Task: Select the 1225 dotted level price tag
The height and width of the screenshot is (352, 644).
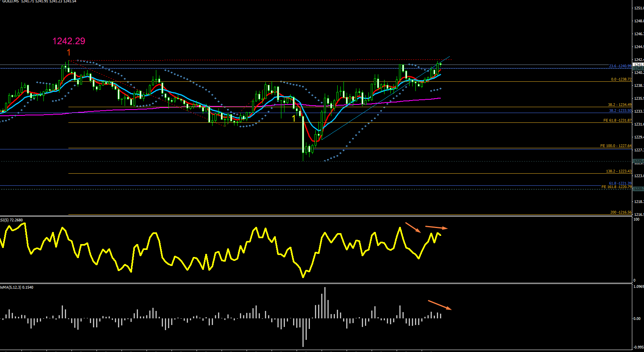Action: [638, 161]
